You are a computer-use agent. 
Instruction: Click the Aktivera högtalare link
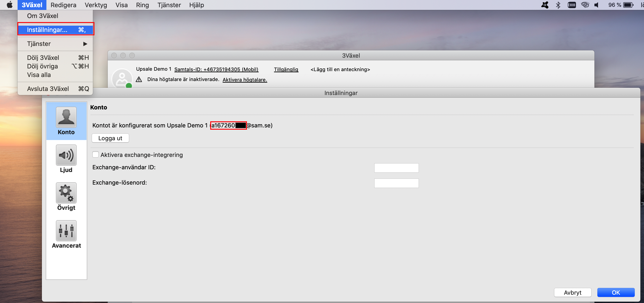click(x=245, y=80)
